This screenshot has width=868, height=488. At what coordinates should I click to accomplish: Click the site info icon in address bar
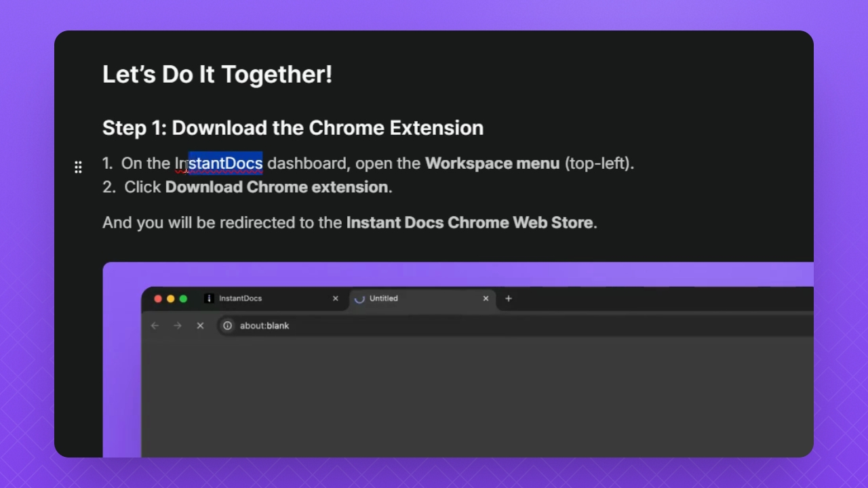[x=228, y=326]
